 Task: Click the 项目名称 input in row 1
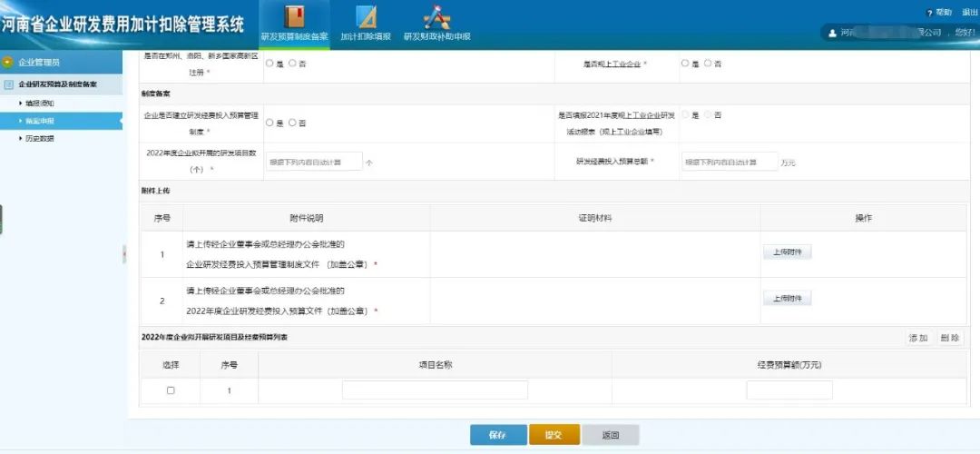(435, 390)
